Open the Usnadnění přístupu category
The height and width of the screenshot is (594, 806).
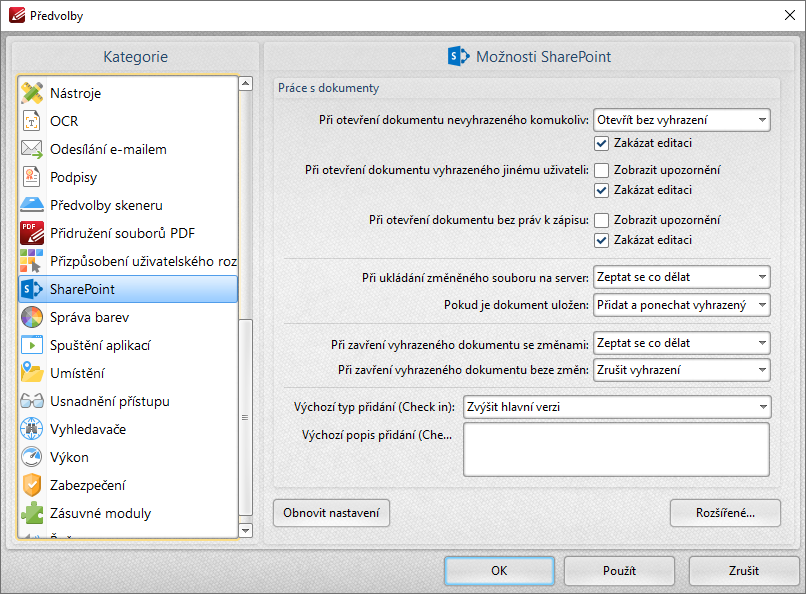tap(128, 401)
